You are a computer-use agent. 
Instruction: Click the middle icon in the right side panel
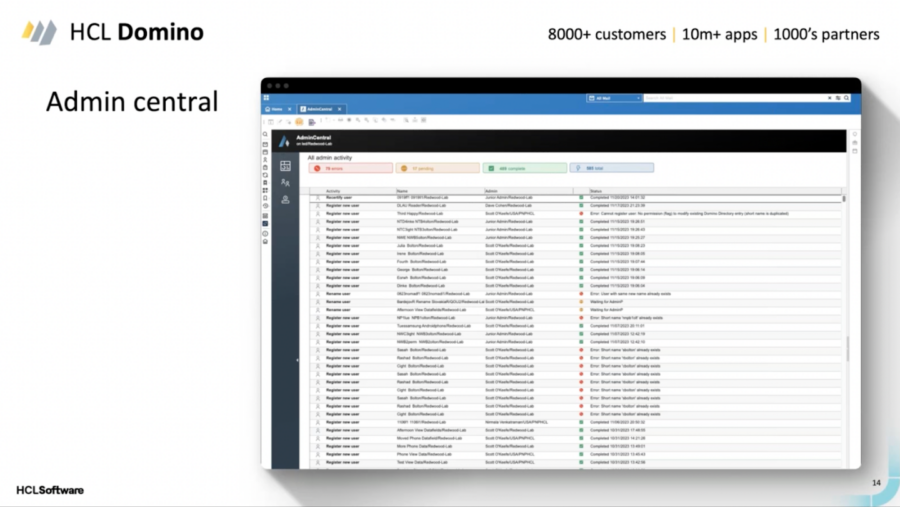[855, 142]
